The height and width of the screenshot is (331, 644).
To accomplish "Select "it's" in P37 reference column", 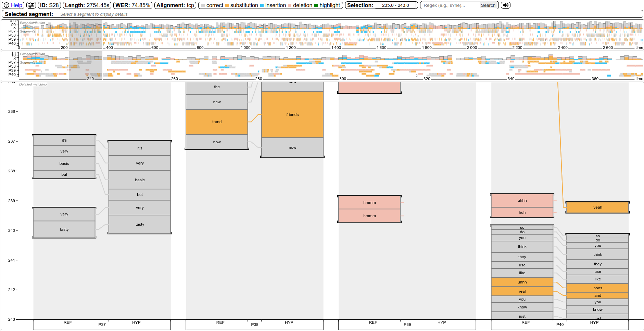I will pyautogui.click(x=64, y=140).
